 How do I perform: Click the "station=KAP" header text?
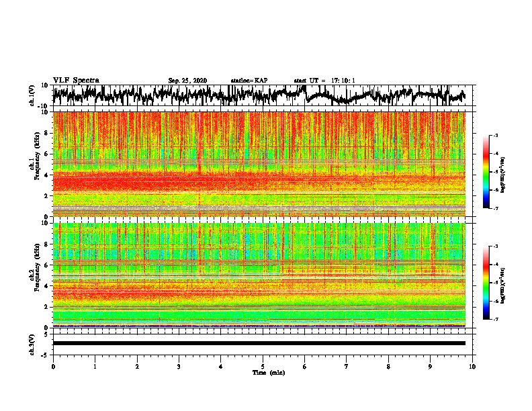click(249, 81)
